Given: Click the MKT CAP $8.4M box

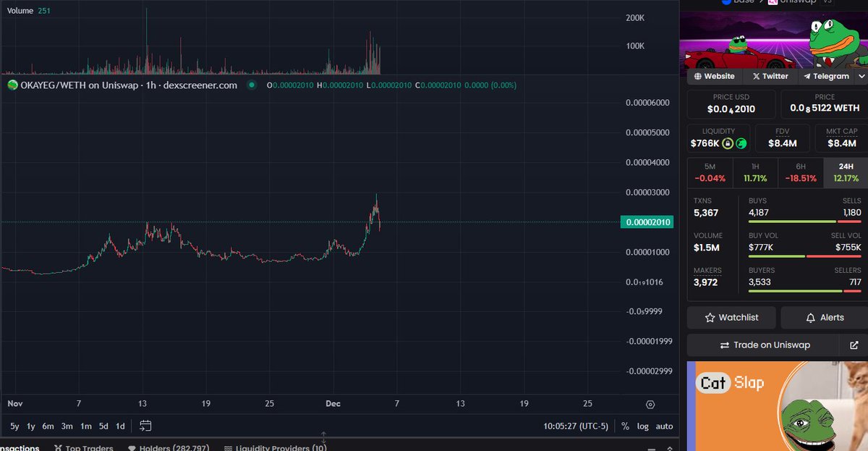Looking at the screenshot, I should [x=841, y=138].
